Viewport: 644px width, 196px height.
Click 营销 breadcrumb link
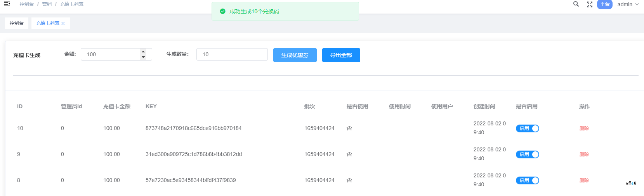47,4
